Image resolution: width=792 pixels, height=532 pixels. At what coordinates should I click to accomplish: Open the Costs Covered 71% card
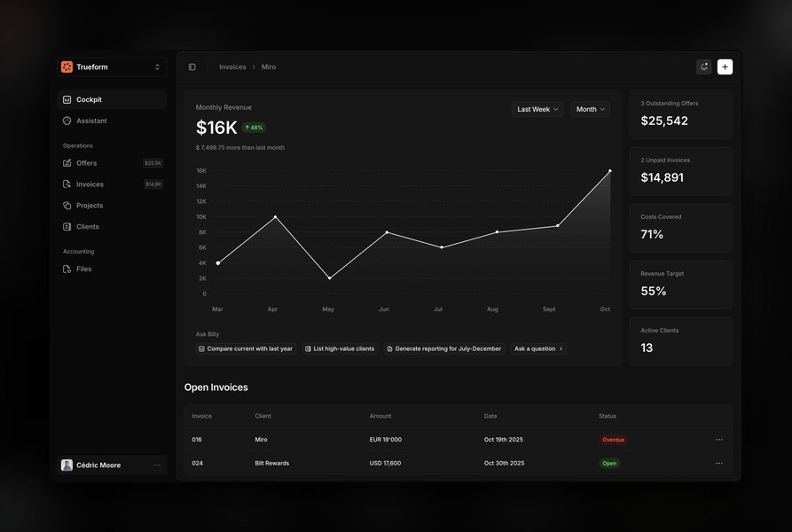(x=681, y=228)
